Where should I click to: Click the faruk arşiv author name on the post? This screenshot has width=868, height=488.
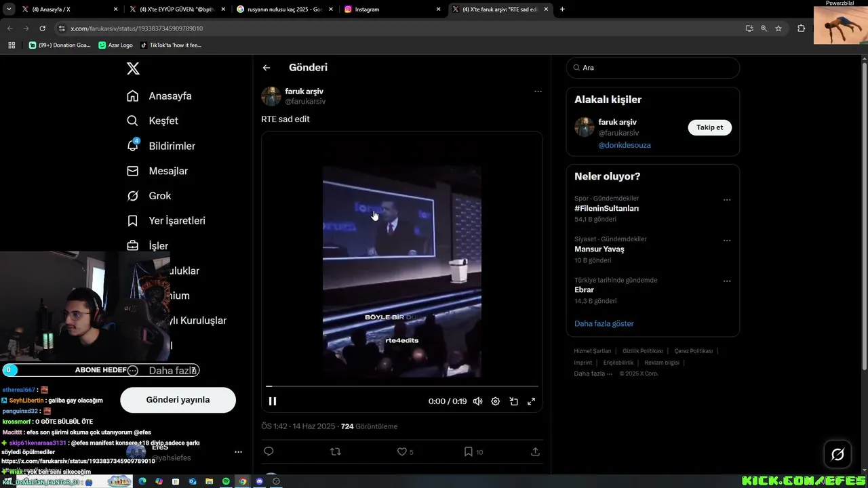click(304, 91)
